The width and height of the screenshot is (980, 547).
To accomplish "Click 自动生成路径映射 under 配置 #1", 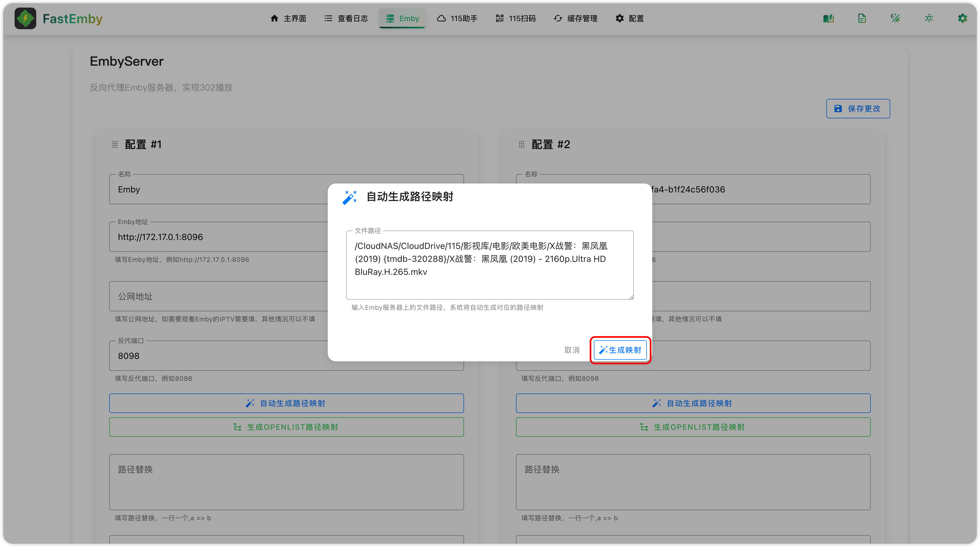I will pos(286,403).
